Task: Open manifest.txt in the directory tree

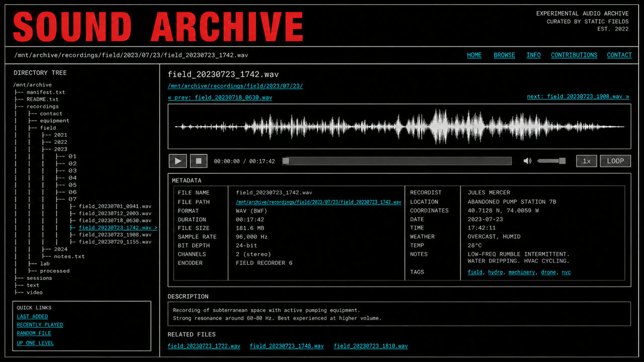Action: pyautogui.click(x=46, y=93)
